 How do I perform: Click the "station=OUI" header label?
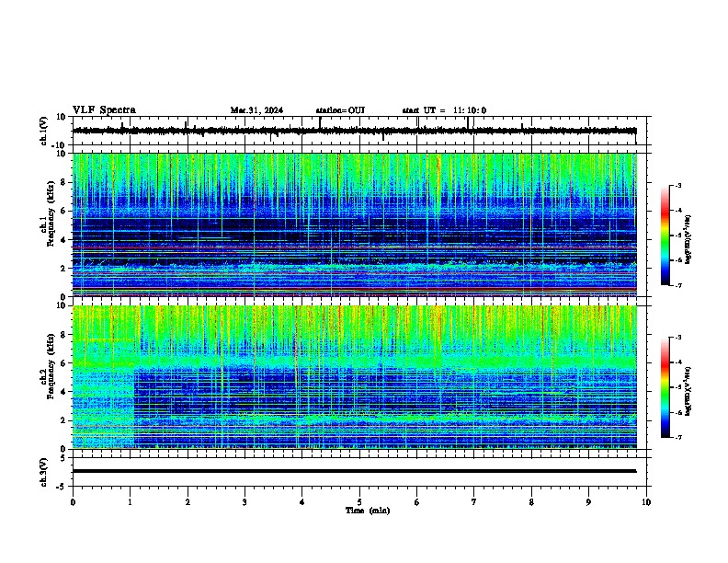coord(340,110)
